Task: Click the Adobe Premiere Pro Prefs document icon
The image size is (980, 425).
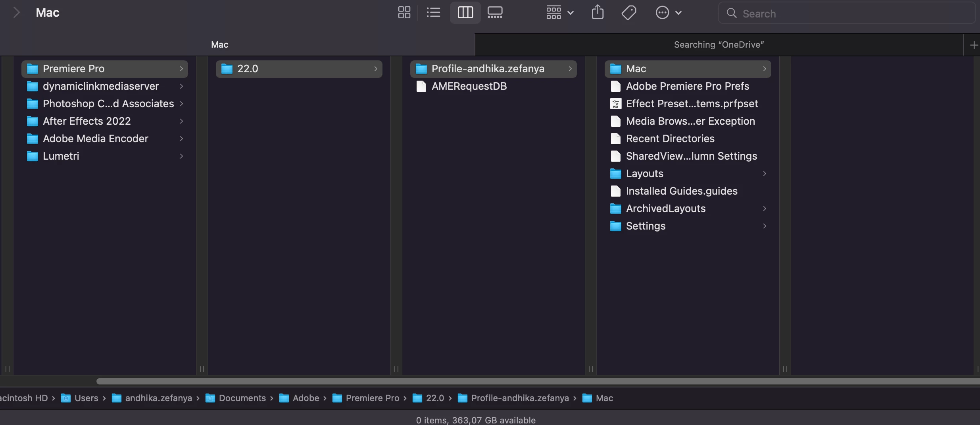Action: pos(615,86)
